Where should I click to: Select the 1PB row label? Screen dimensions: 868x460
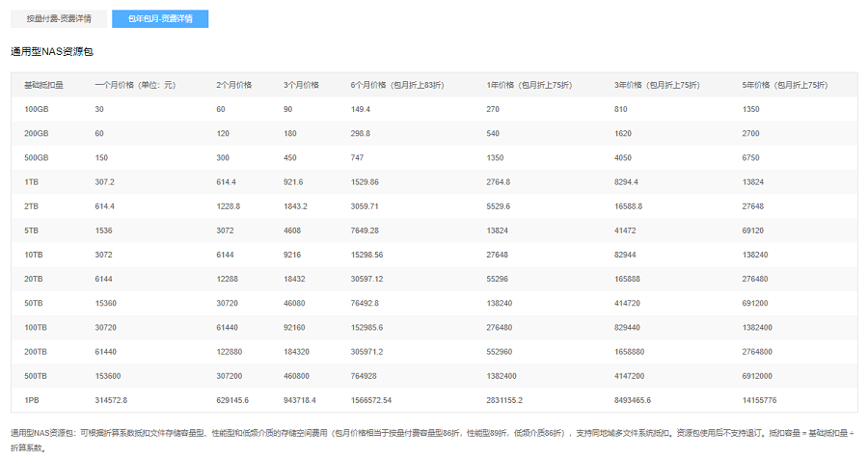32,400
